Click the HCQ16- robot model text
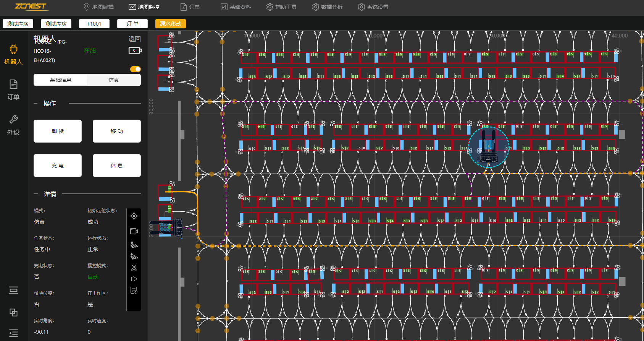 (x=42, y=51)
